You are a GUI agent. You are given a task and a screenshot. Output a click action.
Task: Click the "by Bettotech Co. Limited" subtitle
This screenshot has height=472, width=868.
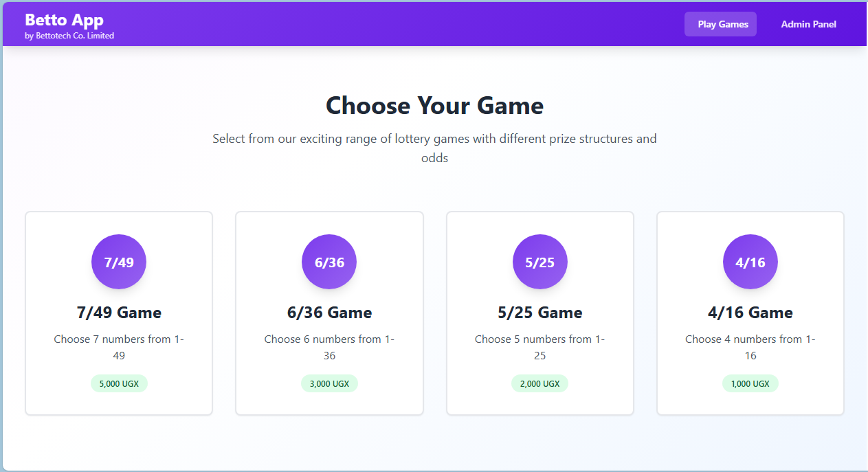(x=69, y=36)
